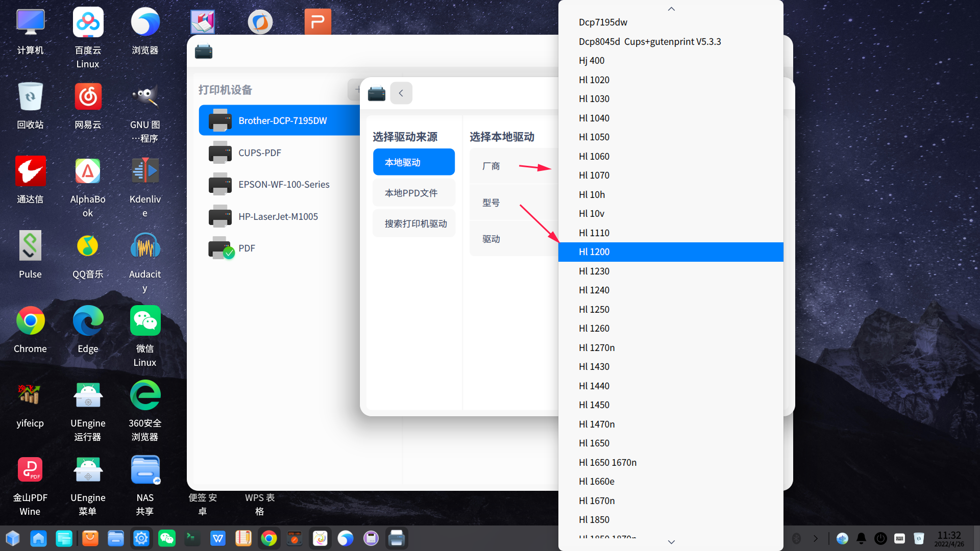Image resolution: width=980 pixels, height=551 pixels.
Task: Open the printer manager taskbar icon
Action: point(397,538)
